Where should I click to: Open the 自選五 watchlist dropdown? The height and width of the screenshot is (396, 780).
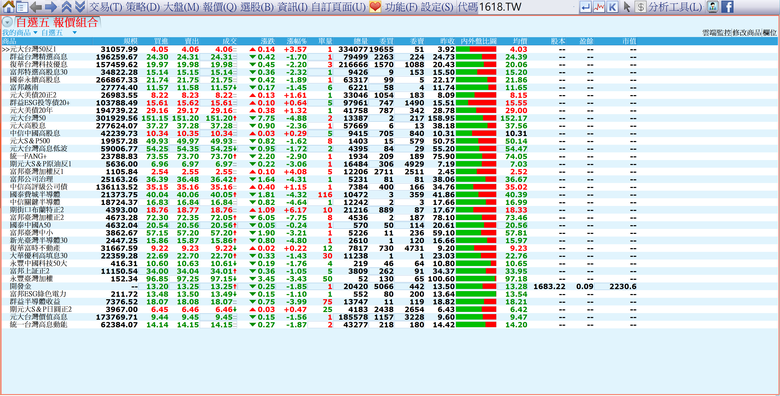[59, 32]
